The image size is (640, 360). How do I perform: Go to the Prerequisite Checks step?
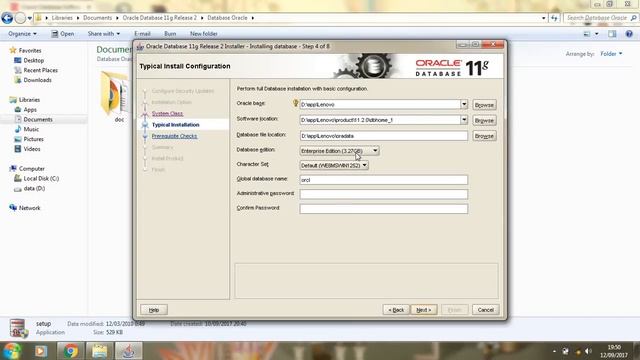174,136
